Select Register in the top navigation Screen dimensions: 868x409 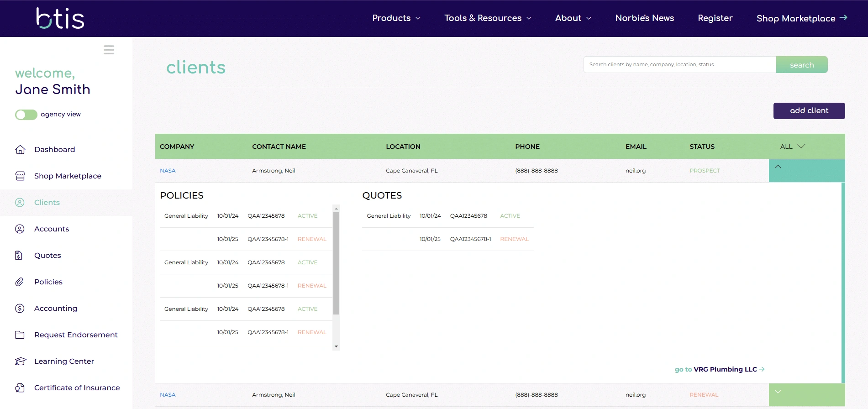tap(715, 18)
